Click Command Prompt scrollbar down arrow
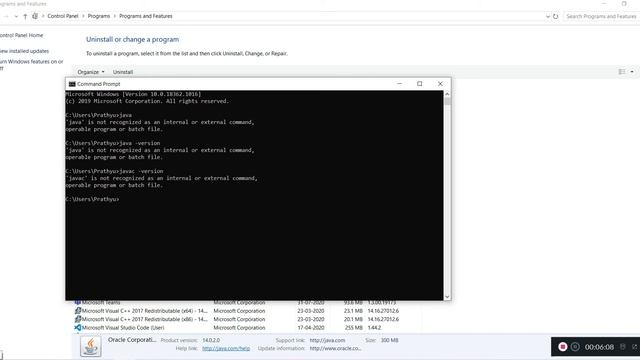640x360 pixels. tap(447, 297)
